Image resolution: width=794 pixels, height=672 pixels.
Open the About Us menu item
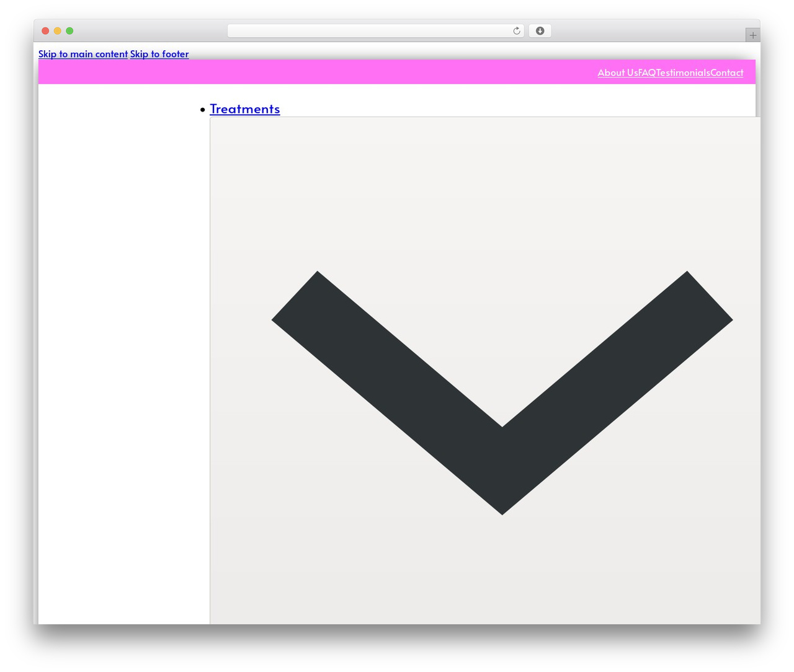[x=618, y=73]
